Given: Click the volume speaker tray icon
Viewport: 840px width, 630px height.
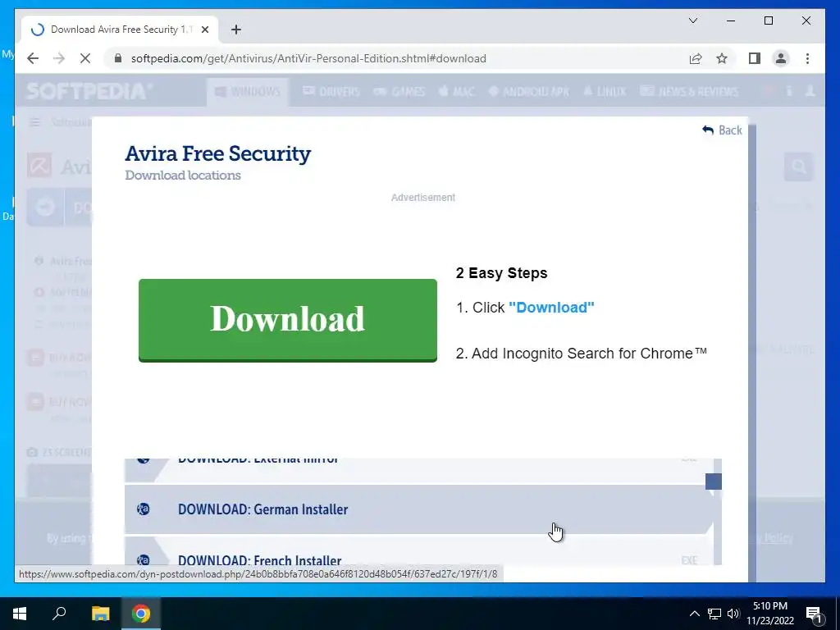Looking at the screenshot, I should (733, 614).
